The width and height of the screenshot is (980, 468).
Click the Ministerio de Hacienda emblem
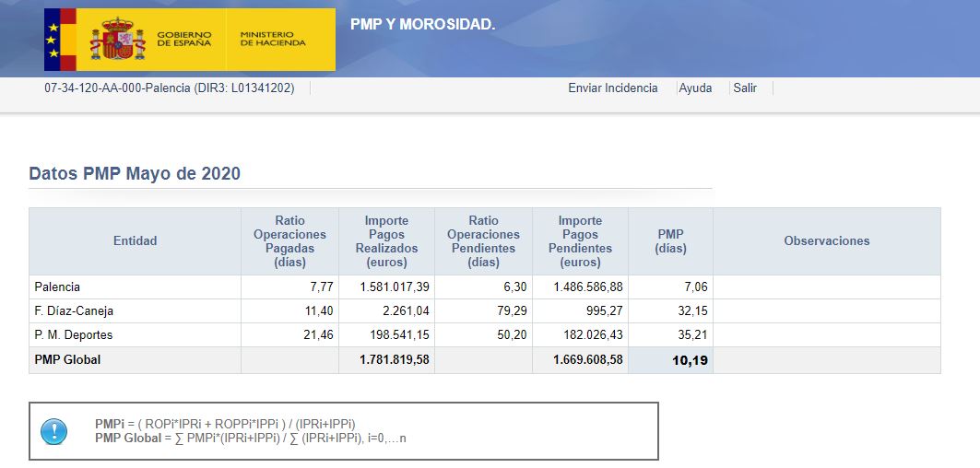(273, 40)
